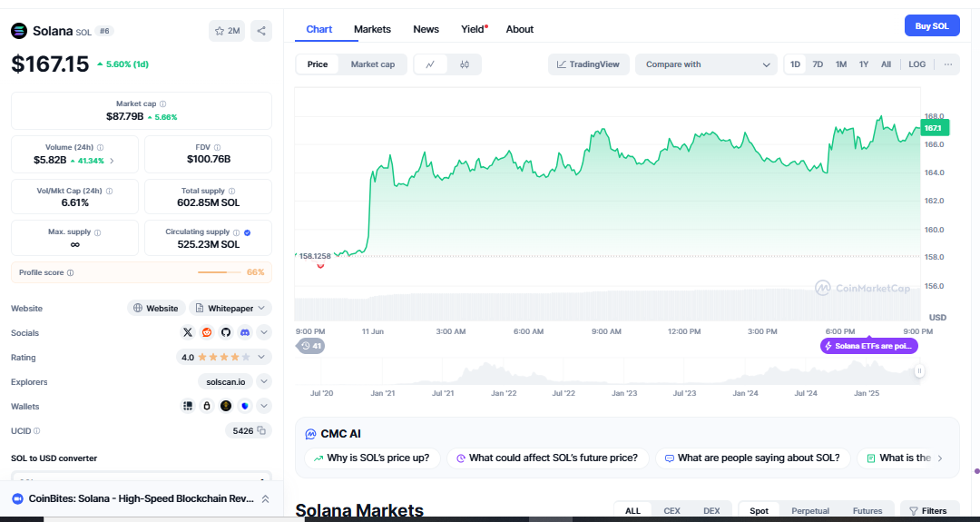
Task: Show Total supply info icon
Action: [x=232, y=192]
